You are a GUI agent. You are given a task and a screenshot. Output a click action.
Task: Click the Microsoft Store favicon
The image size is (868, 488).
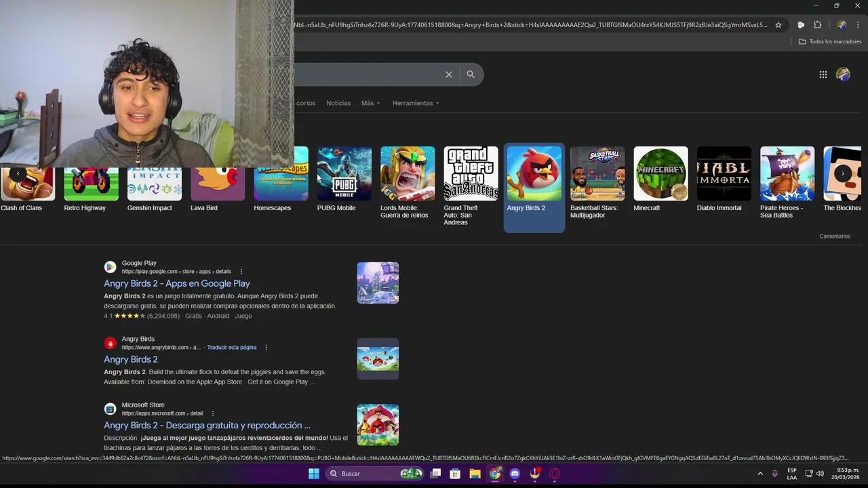110,409
